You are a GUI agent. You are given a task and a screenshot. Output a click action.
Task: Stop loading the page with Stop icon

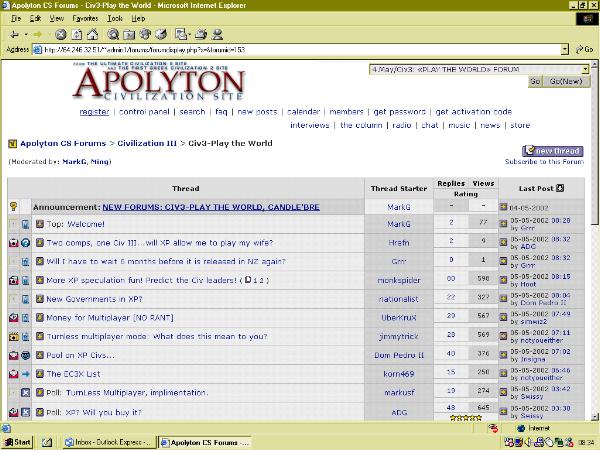pos(60,35)
